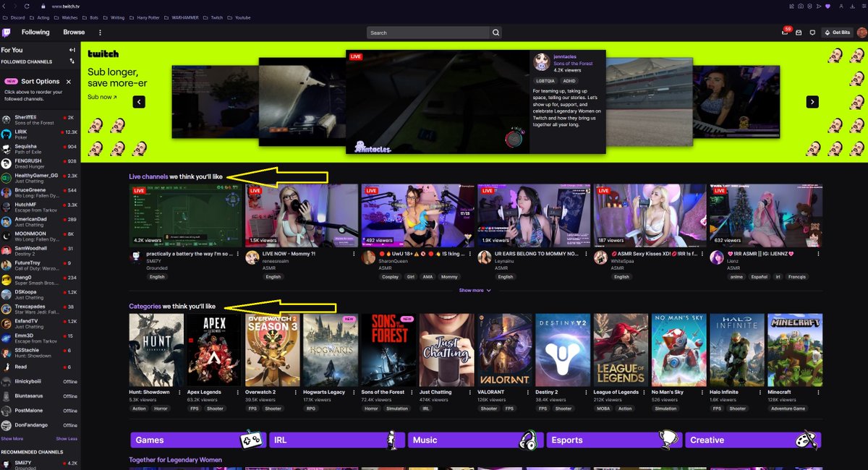Click the Sons of the Forest link in carousel

coord(573,64)
